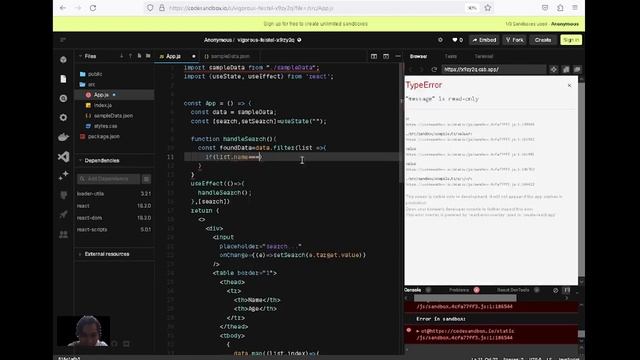
Task: Click the split editor layout icon
Action: tap(374, 56)
